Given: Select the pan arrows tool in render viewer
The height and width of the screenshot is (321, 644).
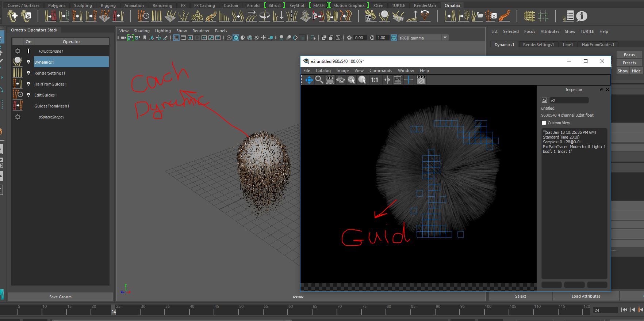Looking at the screenshot, I should (x=309, y=80).
